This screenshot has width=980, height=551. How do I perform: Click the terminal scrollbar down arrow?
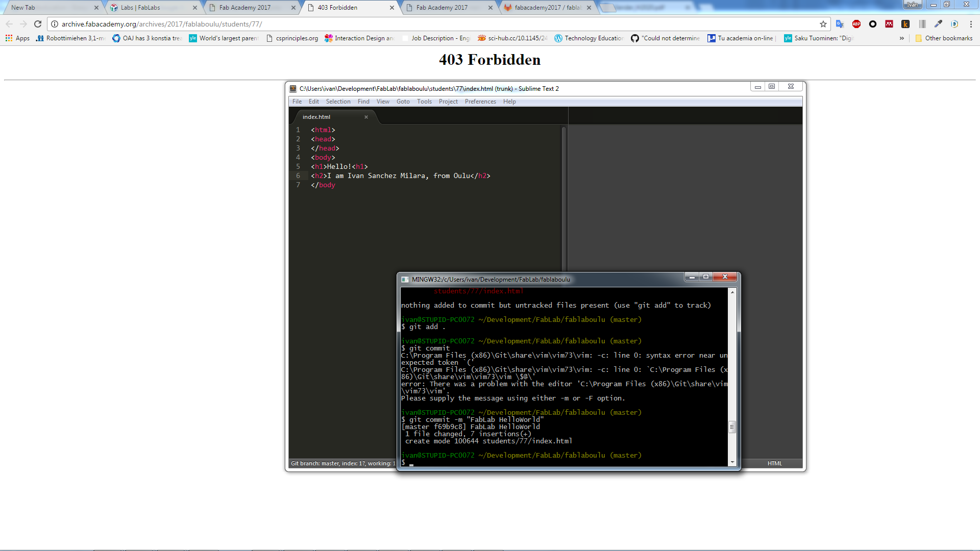(732, 462)
